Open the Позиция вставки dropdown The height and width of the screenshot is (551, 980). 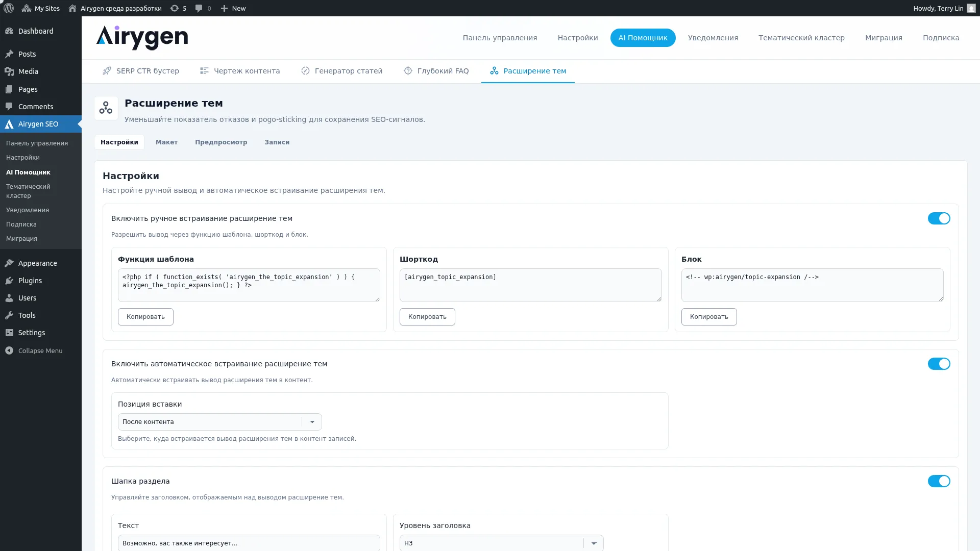pyautogui.click(x=219, y=422)
